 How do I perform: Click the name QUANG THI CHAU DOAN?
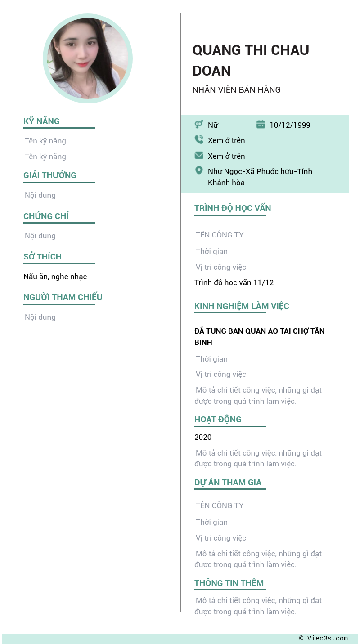[x=251, y=60]
